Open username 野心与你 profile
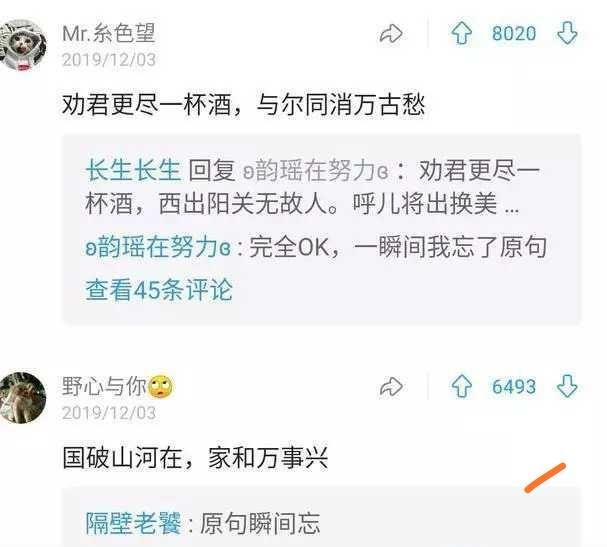This screenshot has height=547, width=607. coord(104,386)
